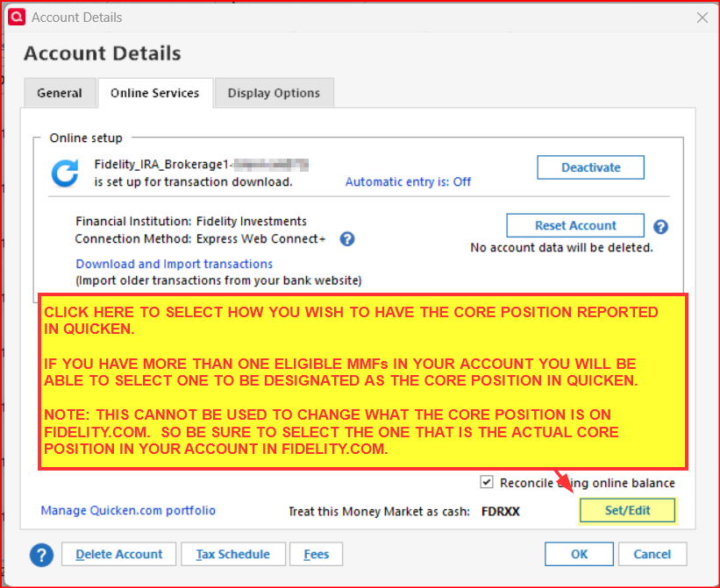Click the help icon beside Delete Account
This screenshot has width=720, height=588.
(42, 555)
